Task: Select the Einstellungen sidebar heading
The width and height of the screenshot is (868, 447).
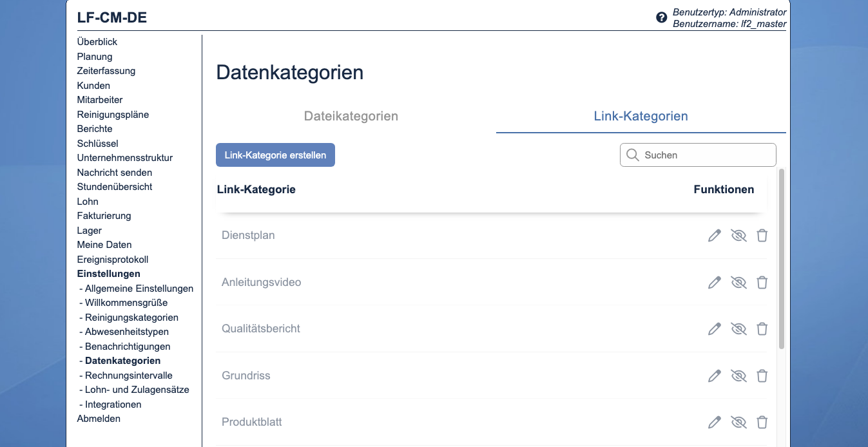Action: (x=108, y=274)
